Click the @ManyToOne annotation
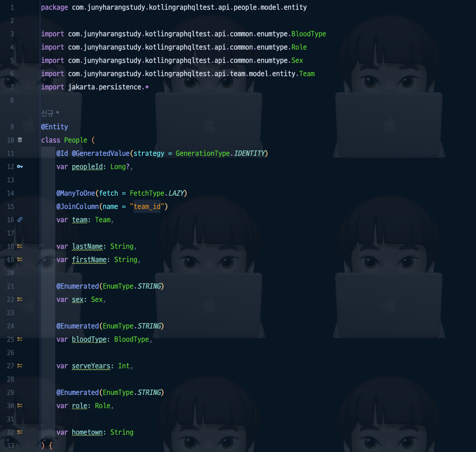This screenshot has height=452, width=476. coord(76,193)
